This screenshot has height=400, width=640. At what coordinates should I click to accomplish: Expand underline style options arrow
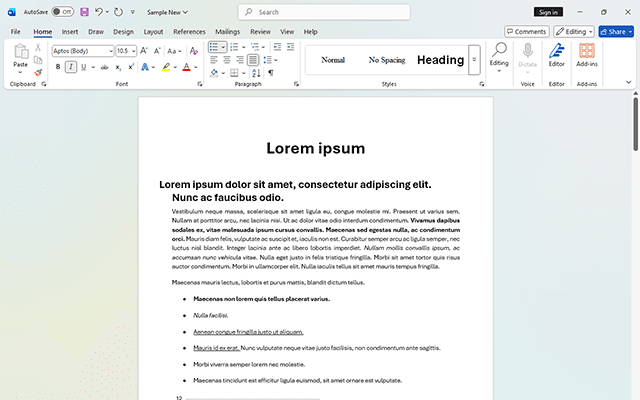point(93,67)
